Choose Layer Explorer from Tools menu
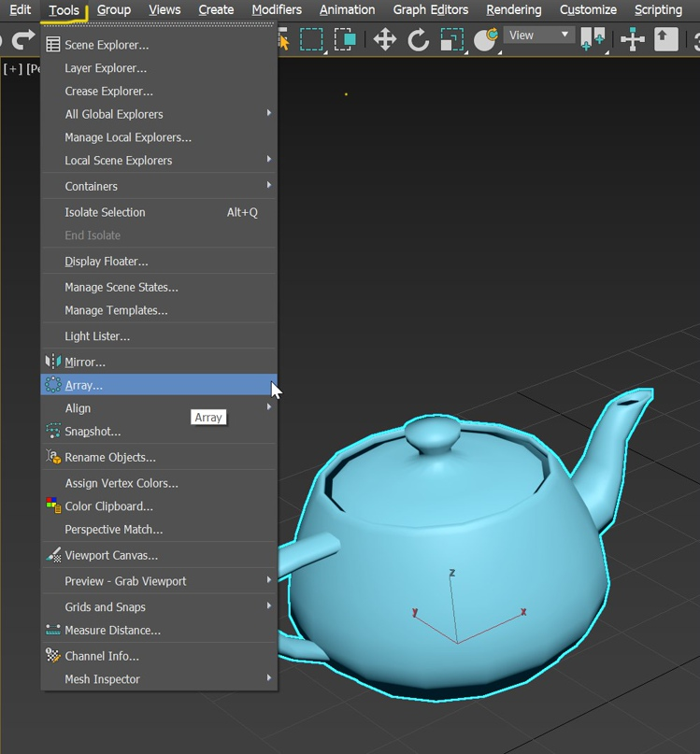This screenshot has height=754, width=700. coord(159,68)
